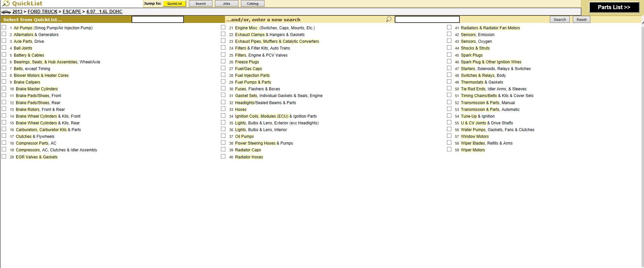Screen dimensions: 644x268
Task: Select the Brake Calipers checkbox
Action: [4, 82]
